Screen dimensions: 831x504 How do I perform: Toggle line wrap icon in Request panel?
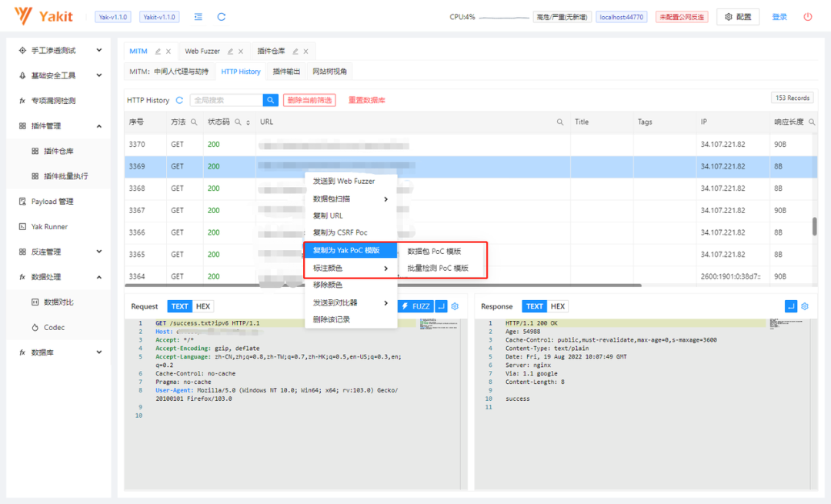coord(441,306)
